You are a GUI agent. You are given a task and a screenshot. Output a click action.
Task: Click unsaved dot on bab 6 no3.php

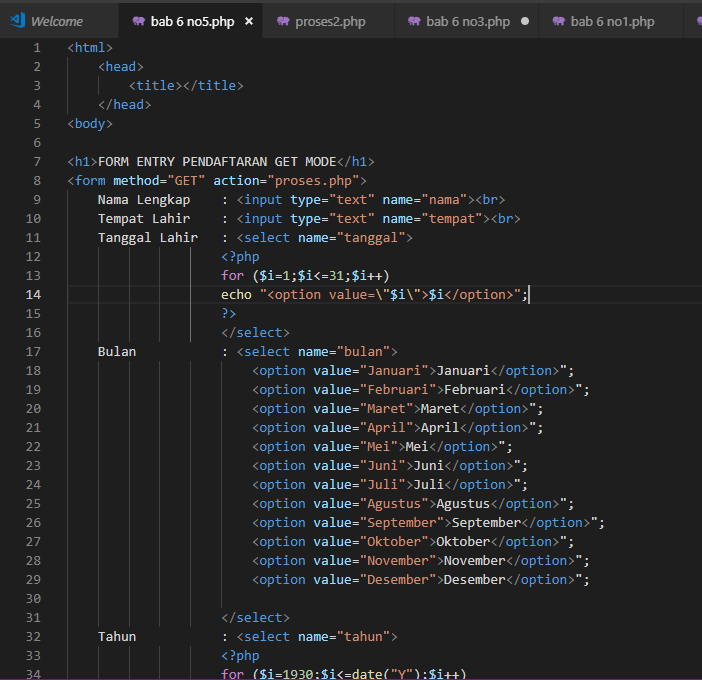click(x=525, y=21)
